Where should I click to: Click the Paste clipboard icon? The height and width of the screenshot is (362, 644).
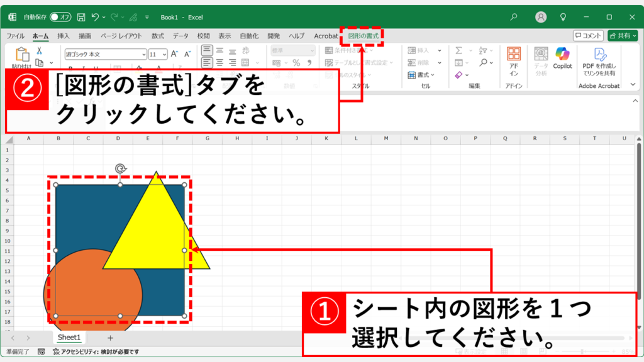pyautogui.click(x=22, y=55)
